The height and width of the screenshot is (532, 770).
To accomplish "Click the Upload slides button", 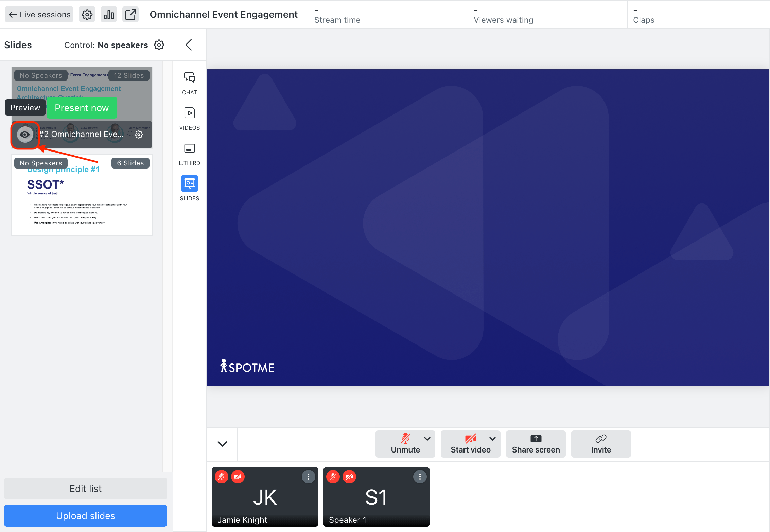I will pos(85,516).
